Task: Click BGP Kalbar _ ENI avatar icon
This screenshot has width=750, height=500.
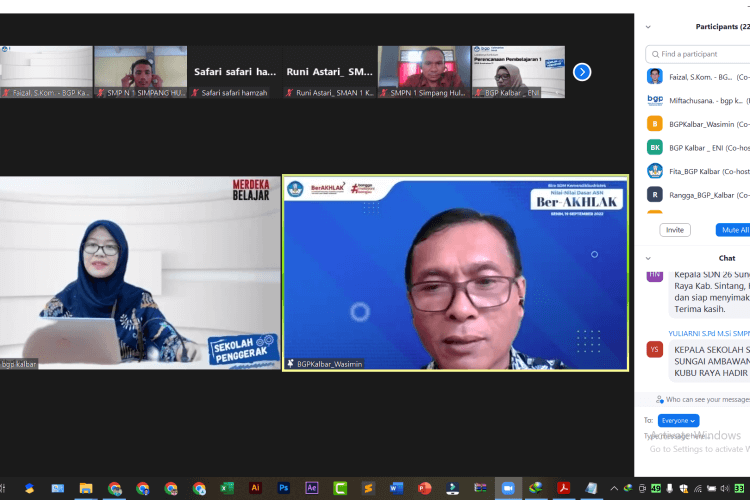Action: [655, 147]
